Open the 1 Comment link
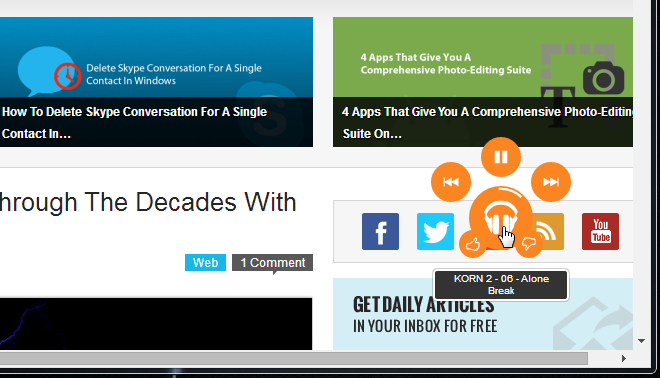The height and width of the screenshot is (378, 660). 272,263
